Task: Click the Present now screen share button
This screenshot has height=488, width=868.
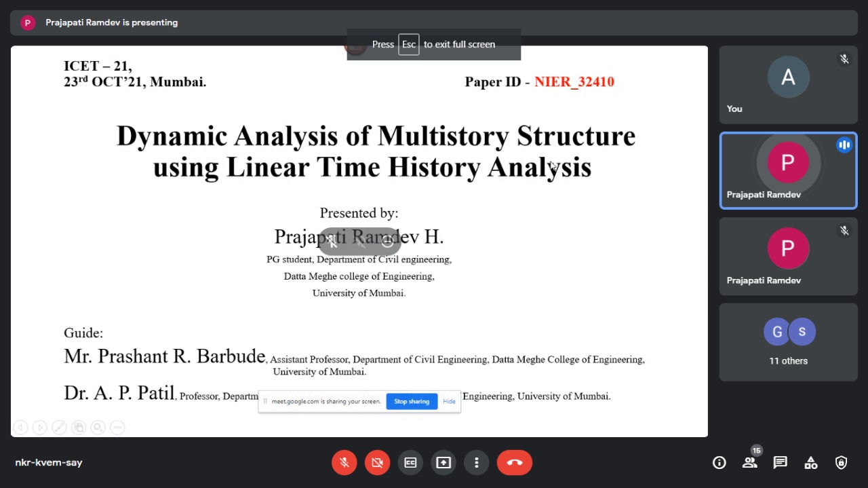Action: click(x=443, y=462)
